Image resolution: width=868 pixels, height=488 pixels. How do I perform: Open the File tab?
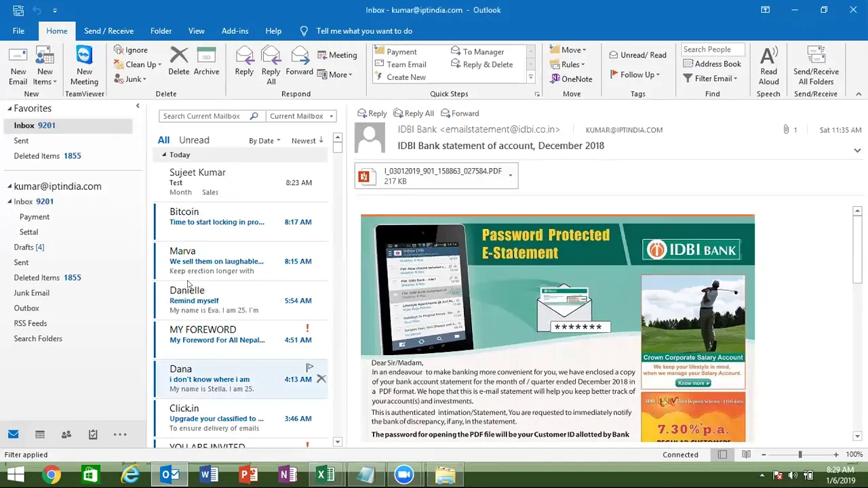18,30
